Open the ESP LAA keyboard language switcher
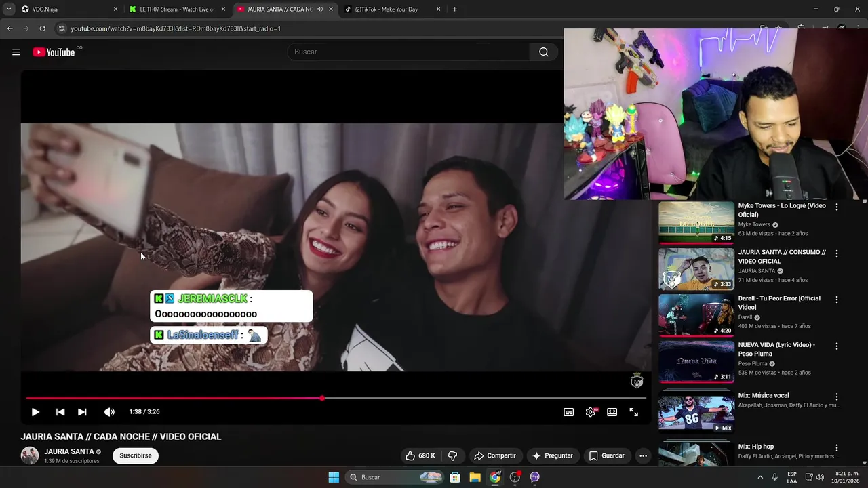The image size is (868, 488). click(792, 477)
